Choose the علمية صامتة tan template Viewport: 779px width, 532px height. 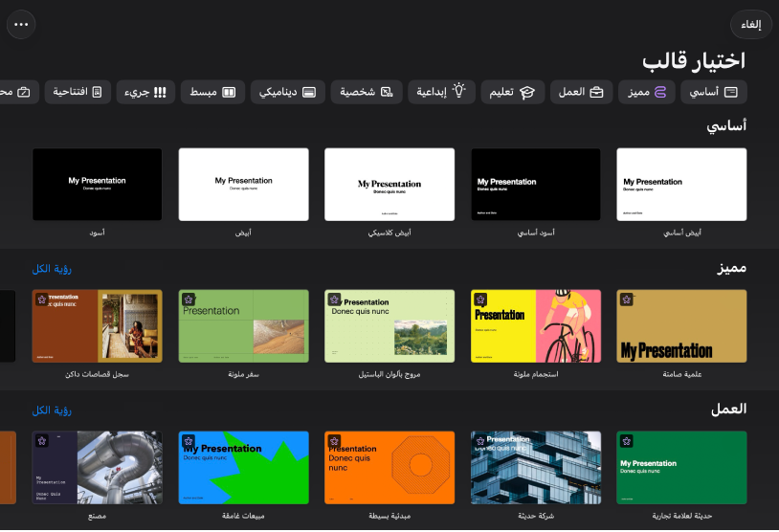(681, 326)
